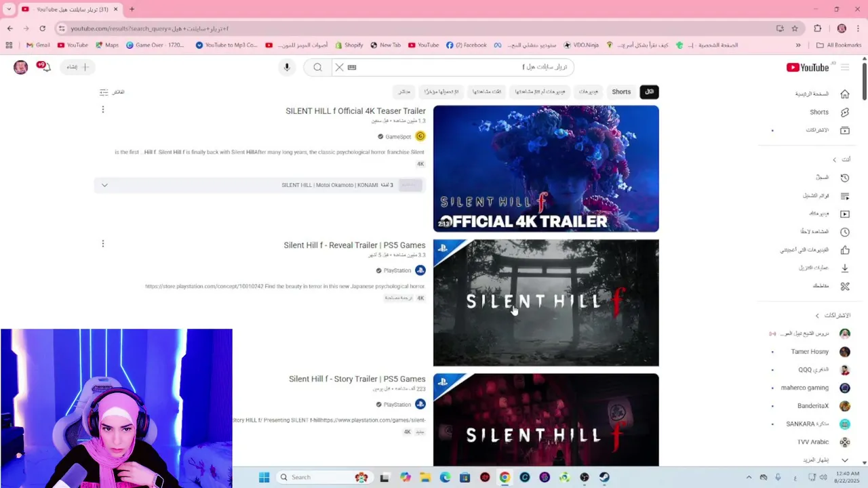Viewport: 868px width, 488px height.
Task: Click the YouTube logo
Action: pyautogui.click(x=807, y=67)
